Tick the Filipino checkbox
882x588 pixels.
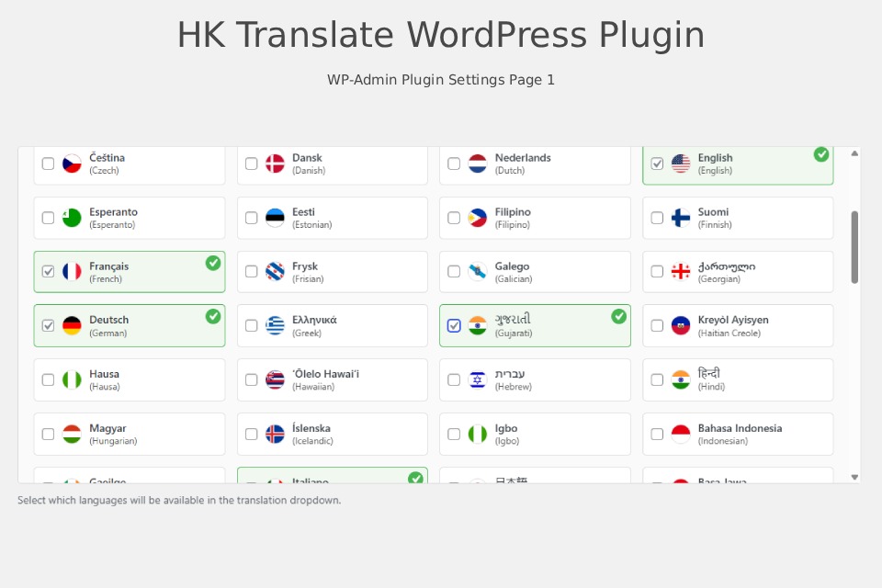pyautogui.click(x=454, y=218)
